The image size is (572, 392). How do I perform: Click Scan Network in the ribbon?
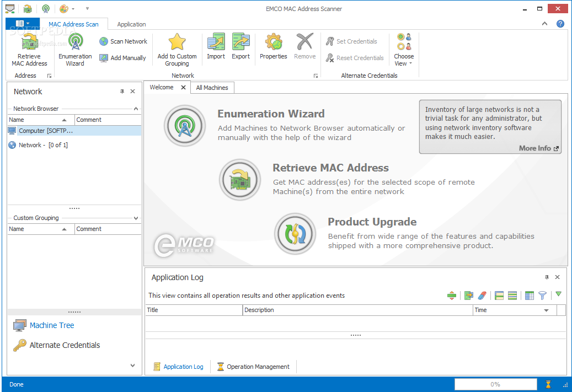coord(124,41)
